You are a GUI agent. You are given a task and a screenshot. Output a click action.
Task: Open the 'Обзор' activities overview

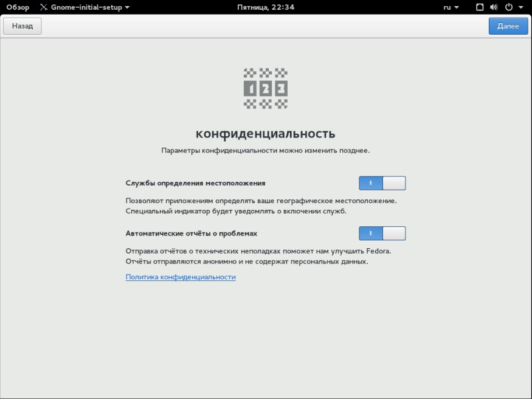click(18, 7)
